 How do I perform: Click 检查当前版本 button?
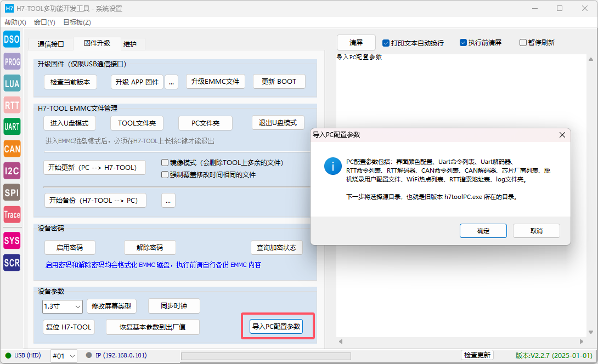point(70,82)
